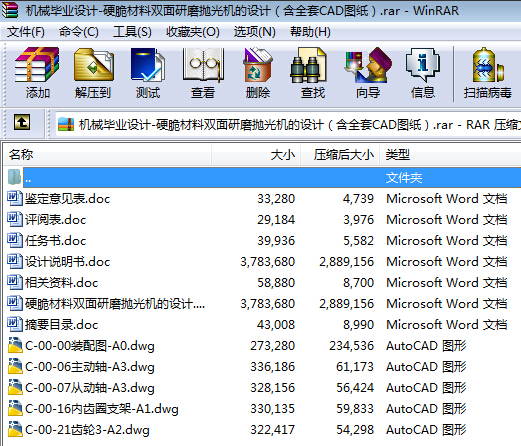This screenshot has height=446, width=521.
Task: Click the AutoCAD icon of C-00-21齿轮3-A2.dwg
Action: pos(15,429)
